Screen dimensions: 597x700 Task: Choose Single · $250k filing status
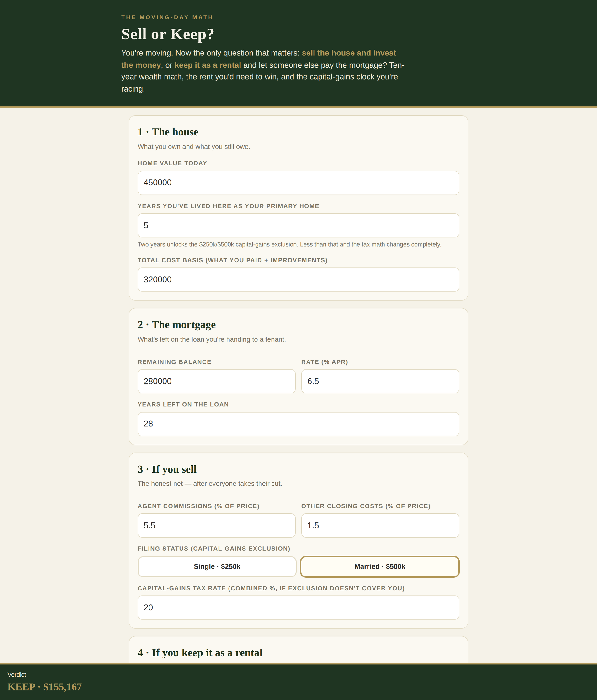(217, 566)
